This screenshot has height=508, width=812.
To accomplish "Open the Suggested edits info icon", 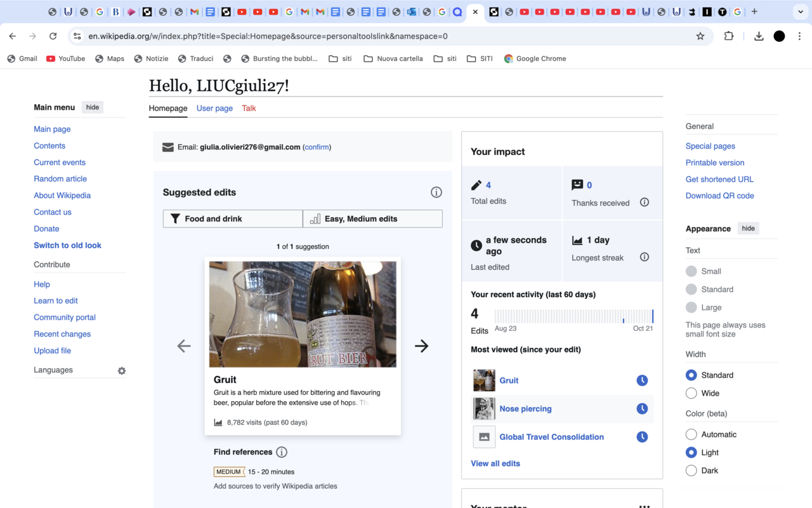I will tap(436, 192).
